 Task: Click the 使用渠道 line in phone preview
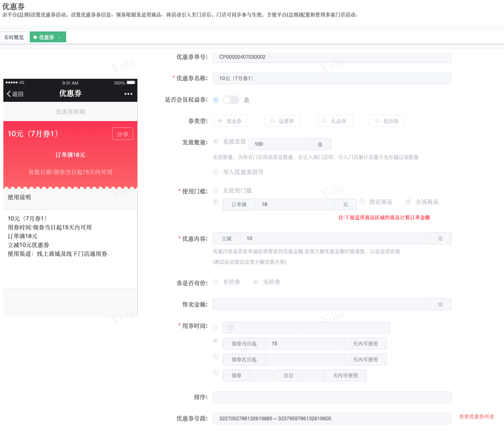[x=57, y=254]
